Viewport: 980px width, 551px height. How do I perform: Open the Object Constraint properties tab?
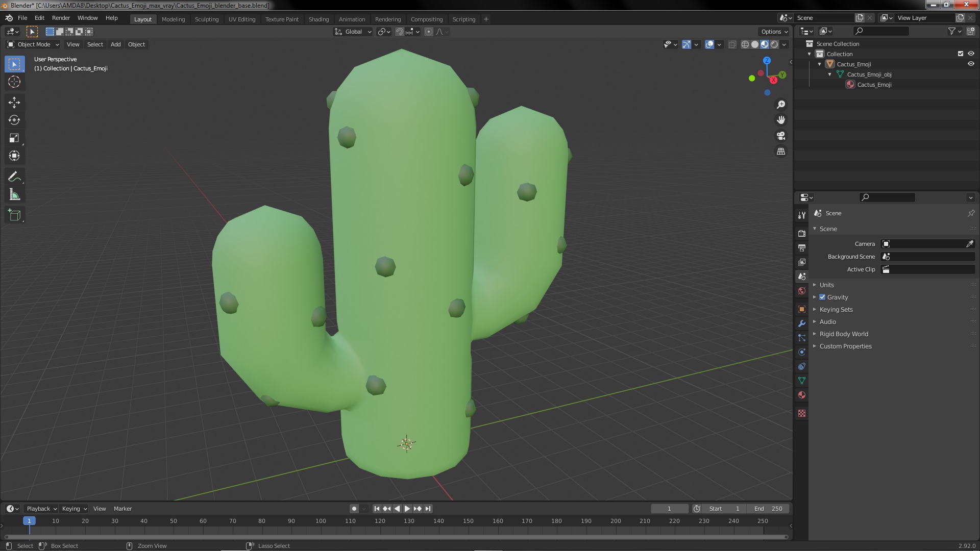802,366
